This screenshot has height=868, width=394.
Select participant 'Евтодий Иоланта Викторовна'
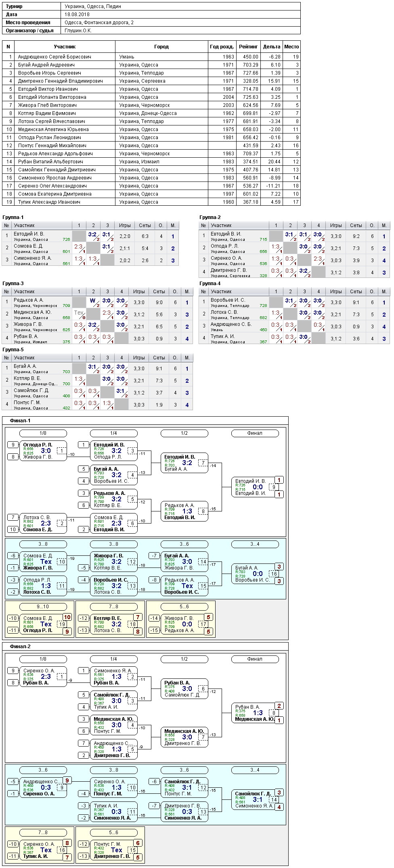tap(52, 97)
